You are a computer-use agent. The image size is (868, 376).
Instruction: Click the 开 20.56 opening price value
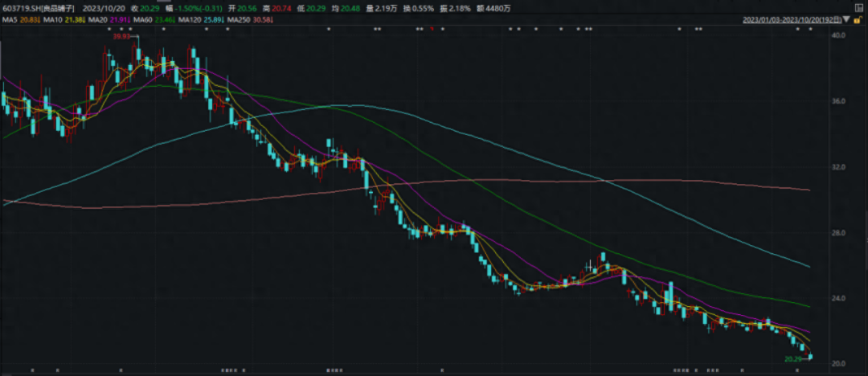click(243, 8)
